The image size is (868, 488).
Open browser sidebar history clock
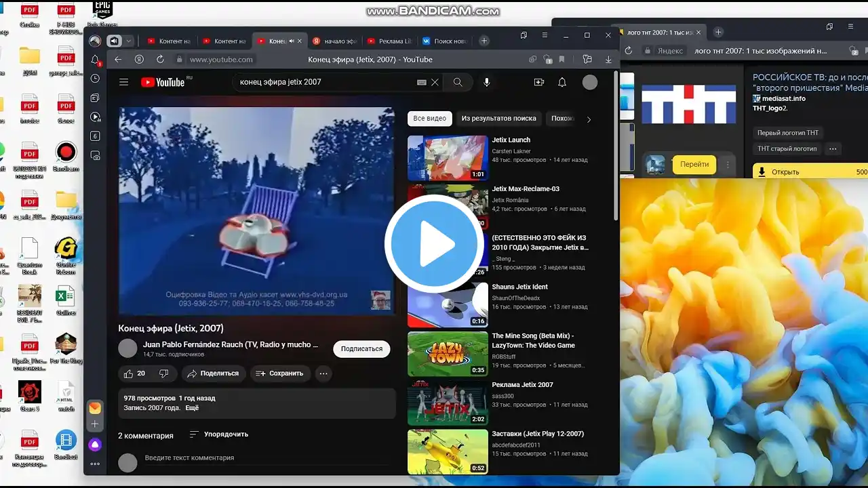pyautogui.click(x=95, y=79)
